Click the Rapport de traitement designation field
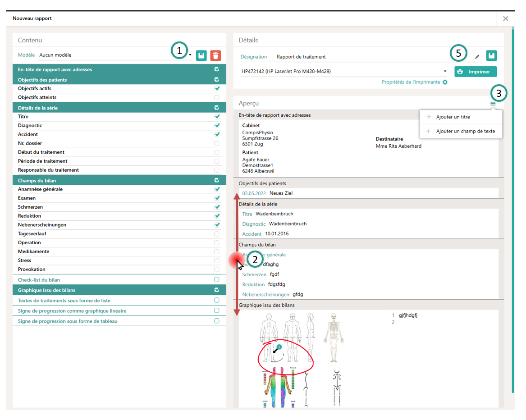This screenshot has height=420, width=526. click(301, 57)
